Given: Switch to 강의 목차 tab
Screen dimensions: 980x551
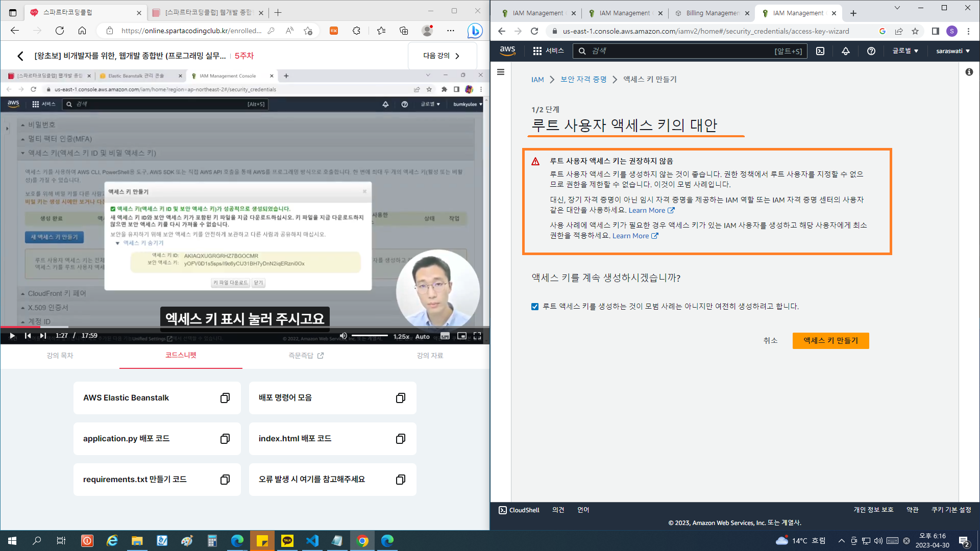Looking at the screenshot, I should tap(60, 356).
